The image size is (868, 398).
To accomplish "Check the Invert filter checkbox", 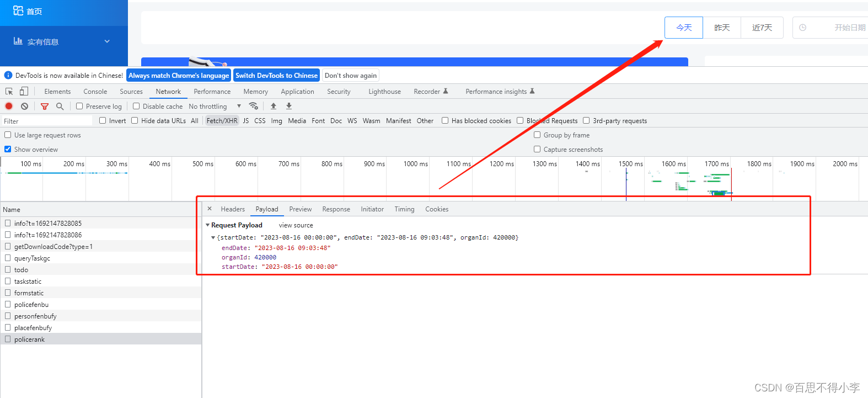I will click(x=103, y=120).
